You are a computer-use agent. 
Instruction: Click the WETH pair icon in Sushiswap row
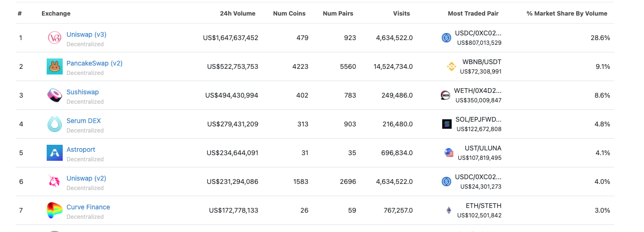[445, 95]
